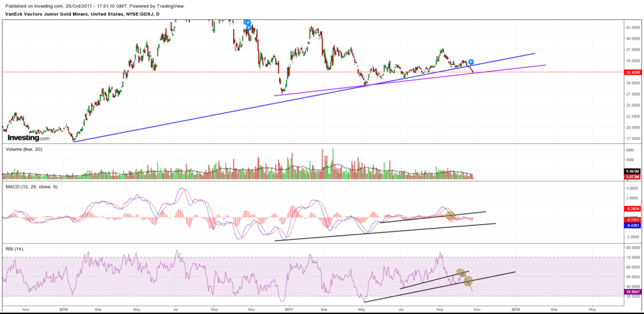Click the 42.5000 price axis label
The height and width of the screenshot is (314, 644).
[x=634, y=28]
